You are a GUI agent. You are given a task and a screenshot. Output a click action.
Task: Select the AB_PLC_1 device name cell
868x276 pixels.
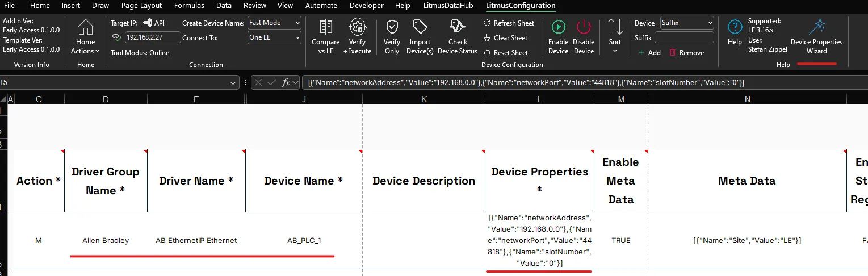click(304, 241)
